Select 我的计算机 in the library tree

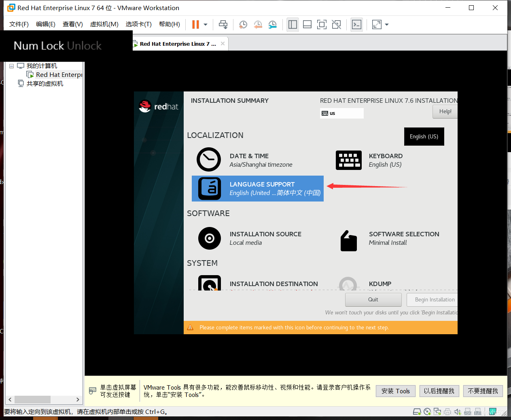[x=42, y=66]
